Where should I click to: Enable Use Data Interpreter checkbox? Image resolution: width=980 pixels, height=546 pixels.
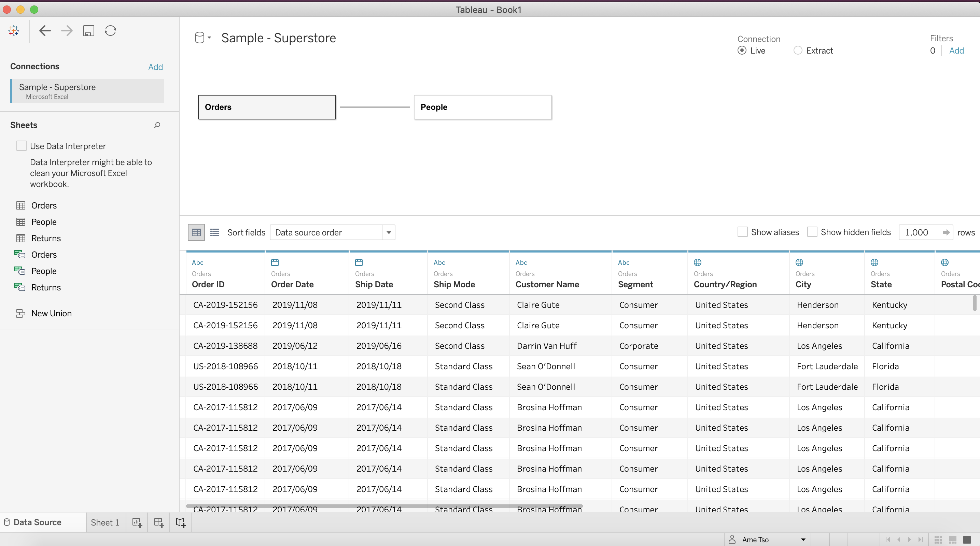tap(21, 146)
